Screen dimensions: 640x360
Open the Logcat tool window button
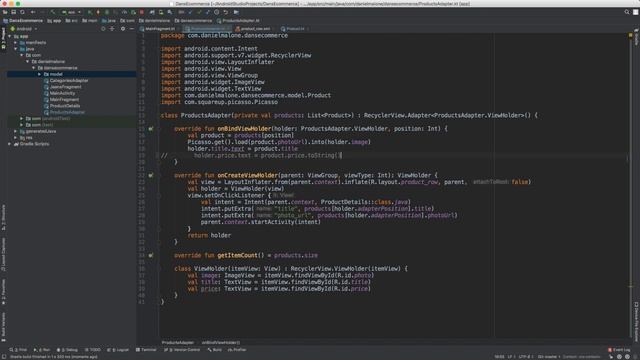click(x=118, y=350)
